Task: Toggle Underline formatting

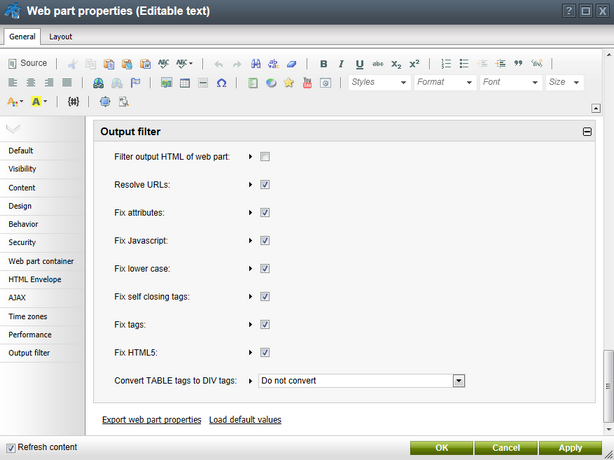Action: tap(359, 63)
